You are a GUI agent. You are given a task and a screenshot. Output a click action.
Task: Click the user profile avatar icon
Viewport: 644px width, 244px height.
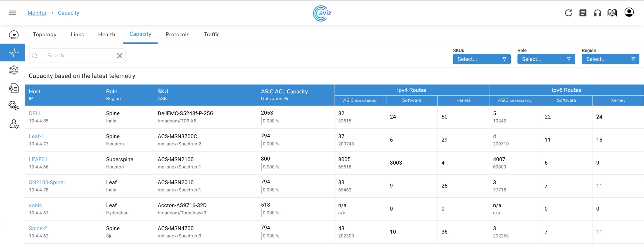click(629, 13)
